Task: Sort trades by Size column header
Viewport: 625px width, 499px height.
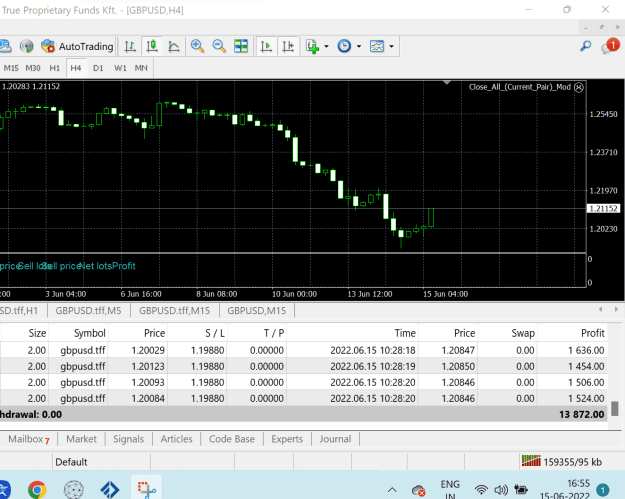Action: coord(25,333)
